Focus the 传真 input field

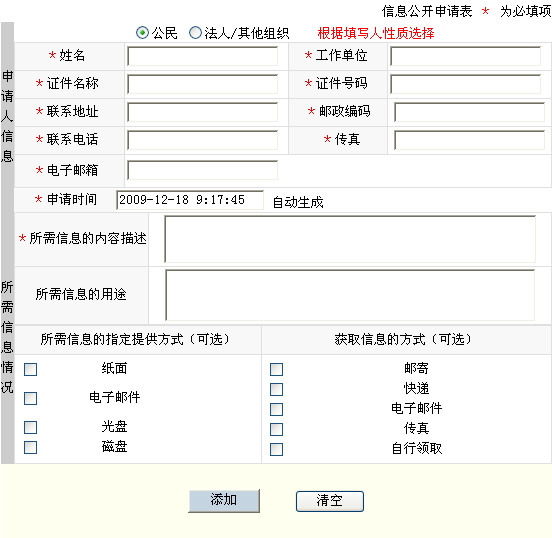[x=469, y=140]
